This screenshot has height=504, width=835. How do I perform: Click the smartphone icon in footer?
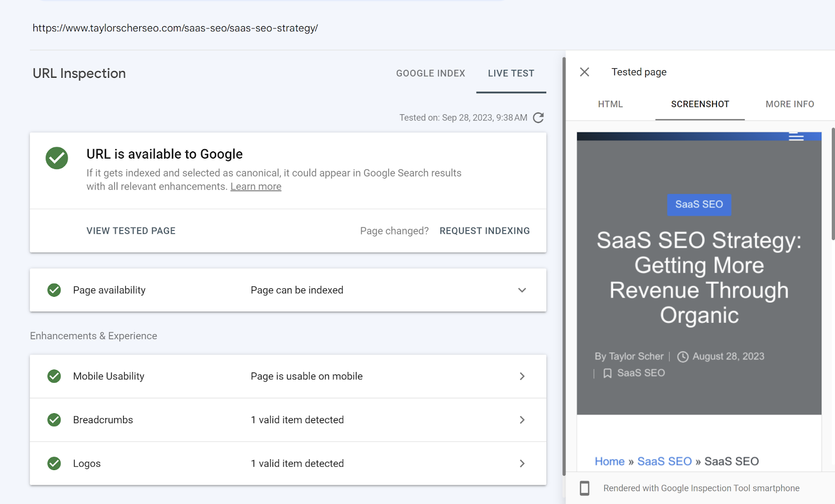[x=584, y=488]
